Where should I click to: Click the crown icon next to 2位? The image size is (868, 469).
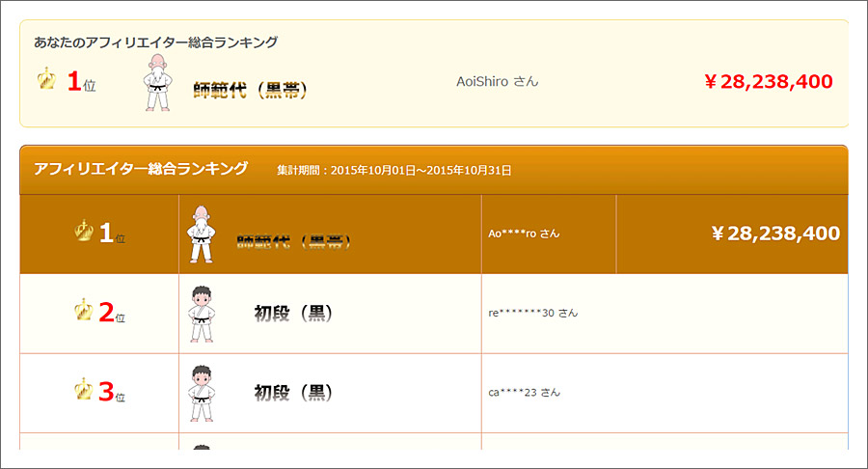[x=83, y=312]
